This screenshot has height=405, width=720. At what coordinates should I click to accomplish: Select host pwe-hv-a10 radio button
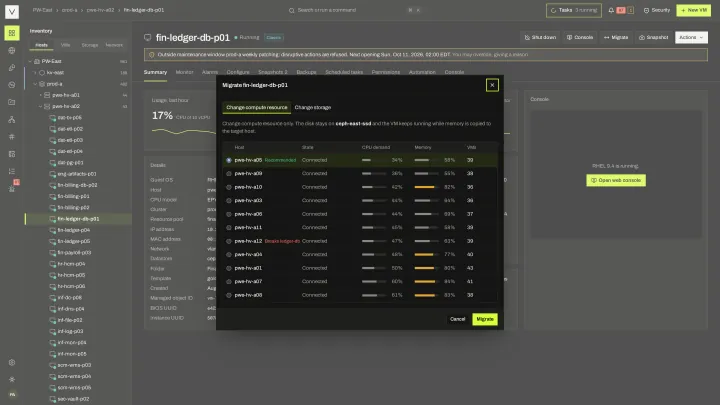pos(229,187)
